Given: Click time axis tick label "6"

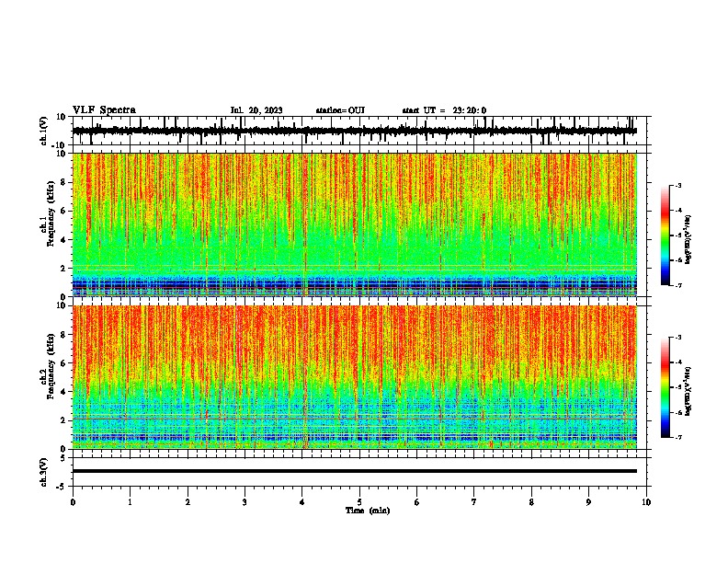Looking at the screenshot, I should coord(416,502).
